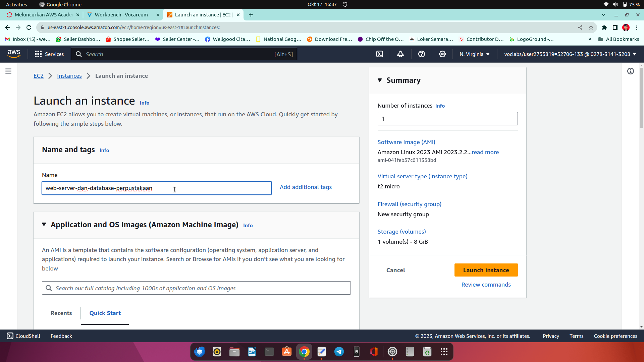Screen dimensions: 644x362
Task: Click Telegram icon in Ubuntu dock
Action: 339,352
